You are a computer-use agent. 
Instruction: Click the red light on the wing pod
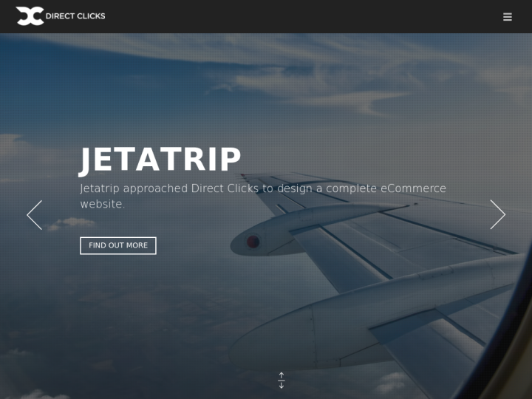253,242
